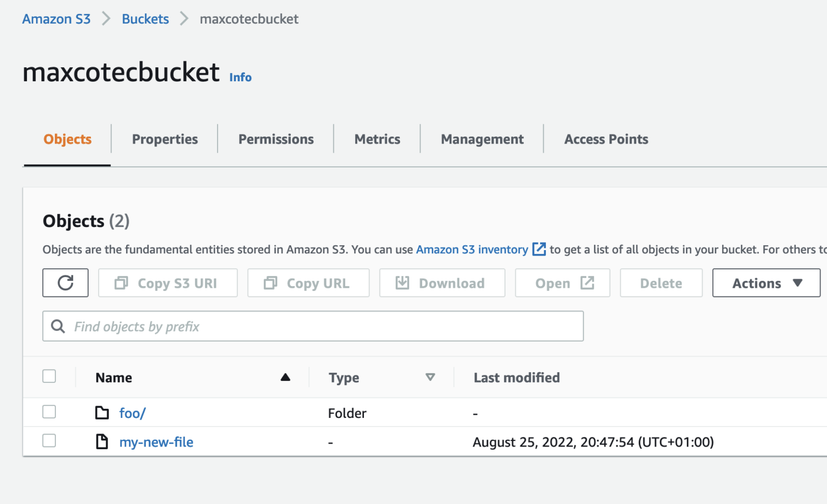Navigate to Buckets via breadcrumb link

click(x=145, y=19)
